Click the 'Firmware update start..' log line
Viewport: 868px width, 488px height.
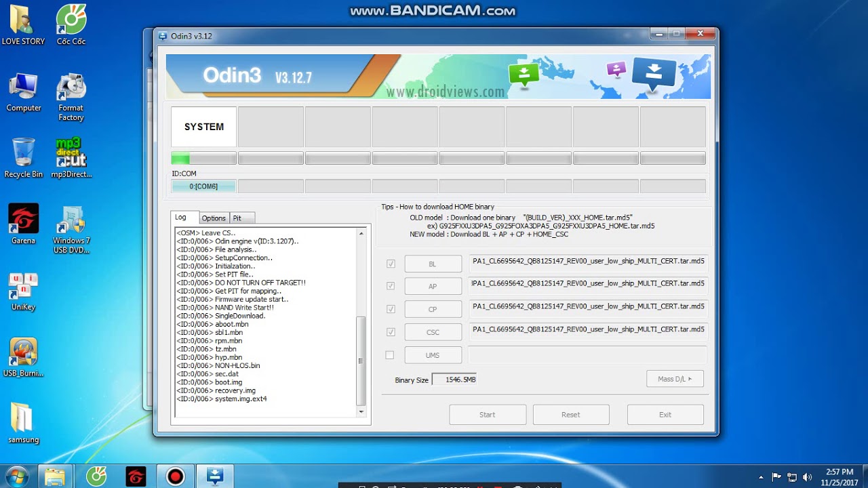[x=233, y=299]
